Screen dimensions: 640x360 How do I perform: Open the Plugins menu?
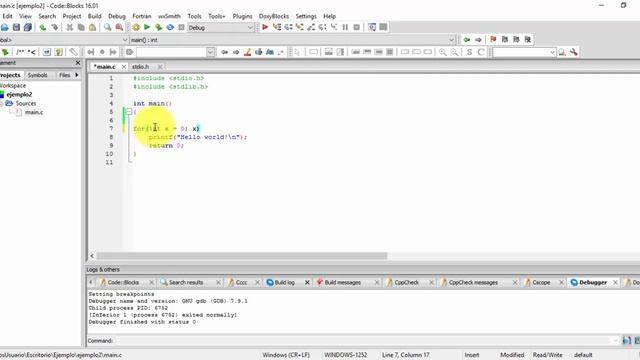[x=242, y=16]
